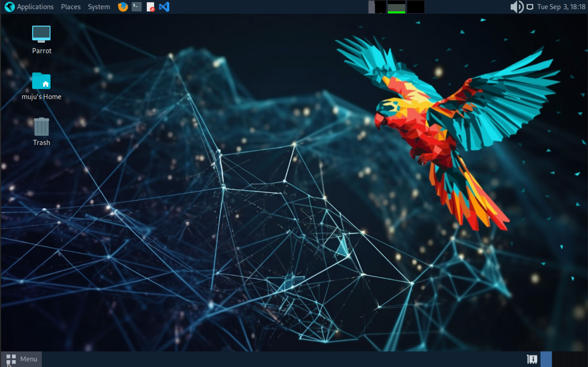
Task: Select the Parrot computer desktop icon
Action: (41, 39)
